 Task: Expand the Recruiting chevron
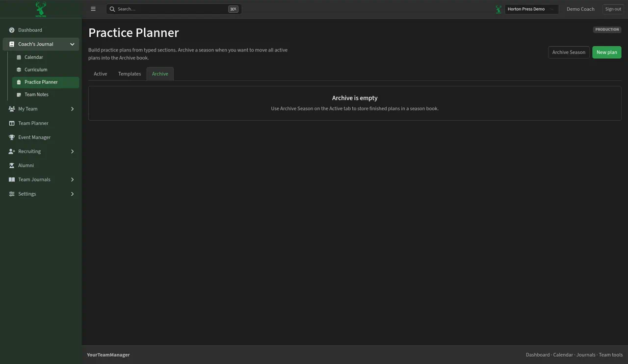(72, 151)
